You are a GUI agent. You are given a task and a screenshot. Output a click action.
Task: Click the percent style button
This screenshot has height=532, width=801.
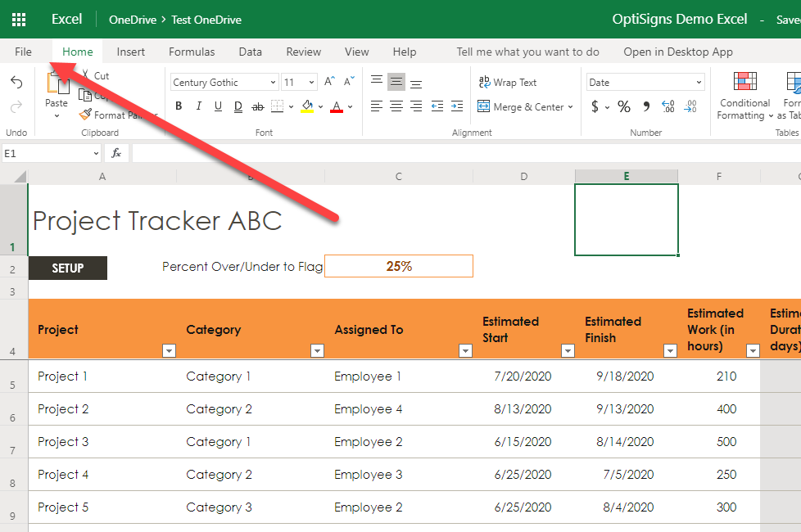coord(624,107)
